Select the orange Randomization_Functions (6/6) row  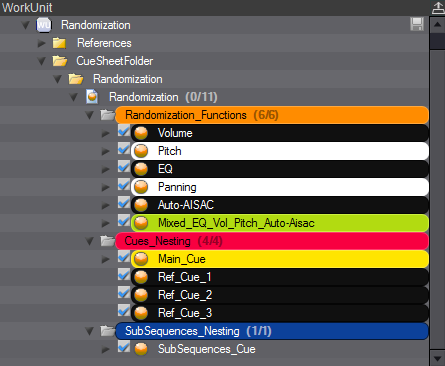click(272, 115)
